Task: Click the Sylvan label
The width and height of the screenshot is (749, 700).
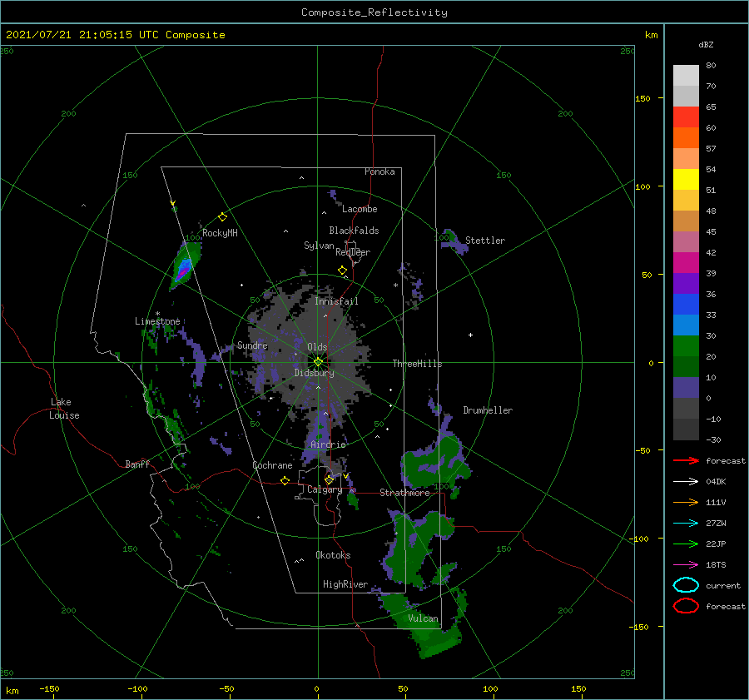Action: (x=319, y=246)
